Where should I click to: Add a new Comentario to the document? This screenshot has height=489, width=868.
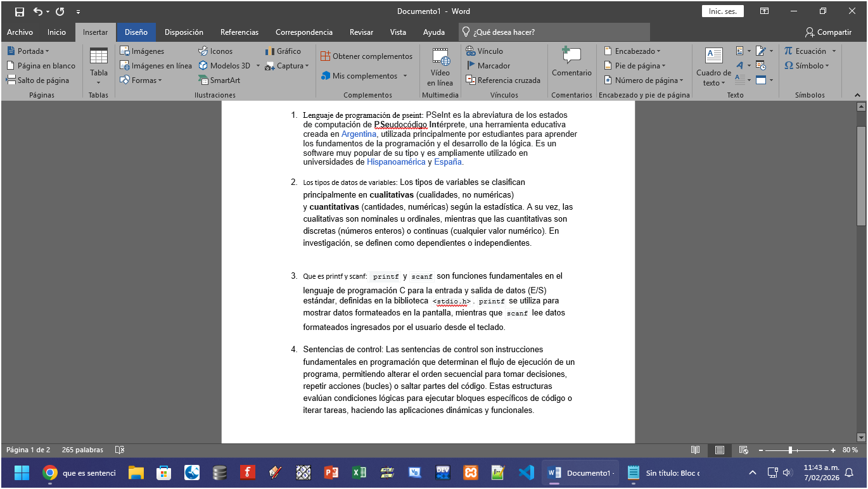point(571,63)
